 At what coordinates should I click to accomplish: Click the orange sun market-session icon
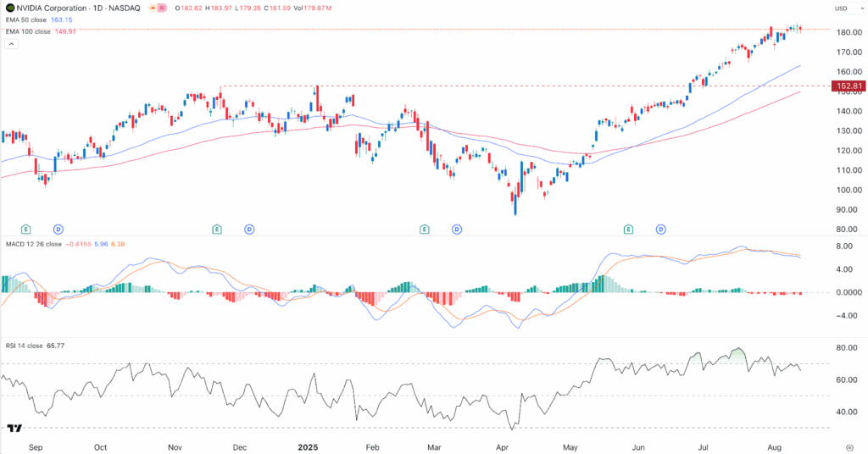[152, 8]
